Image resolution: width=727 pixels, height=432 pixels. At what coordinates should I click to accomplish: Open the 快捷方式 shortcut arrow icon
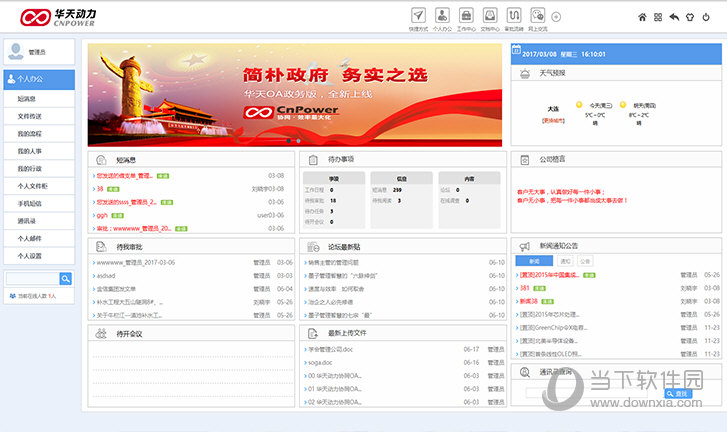coord(418,15)
